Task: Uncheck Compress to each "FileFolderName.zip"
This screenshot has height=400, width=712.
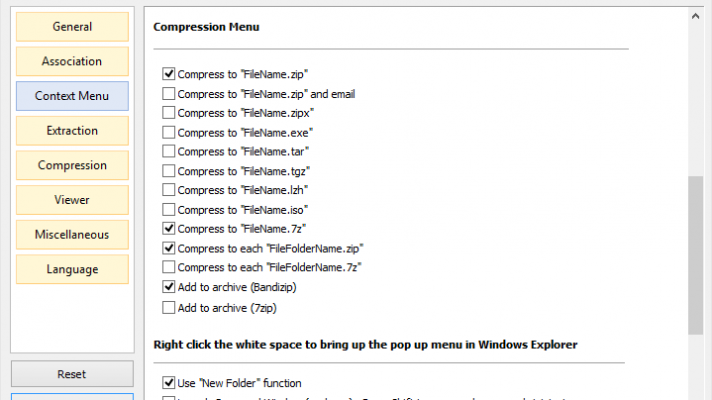Action: (169, 248)
